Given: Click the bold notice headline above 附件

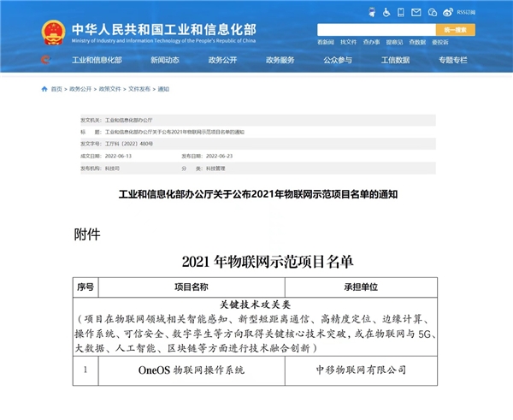Looking at the screenshot, I should (258, 194).
